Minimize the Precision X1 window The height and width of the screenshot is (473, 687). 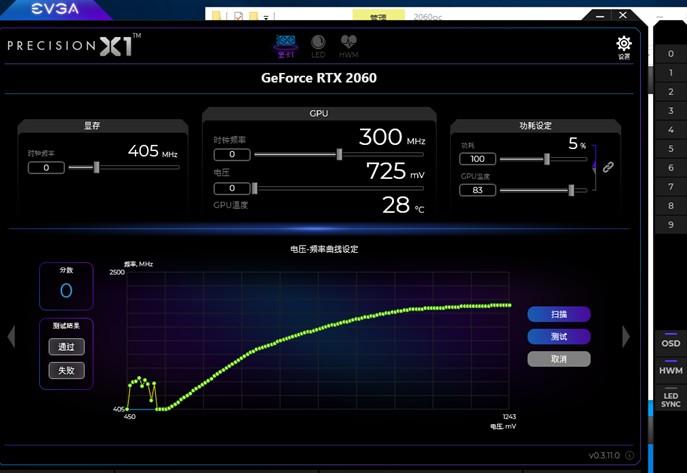click(x=600, y=16)
